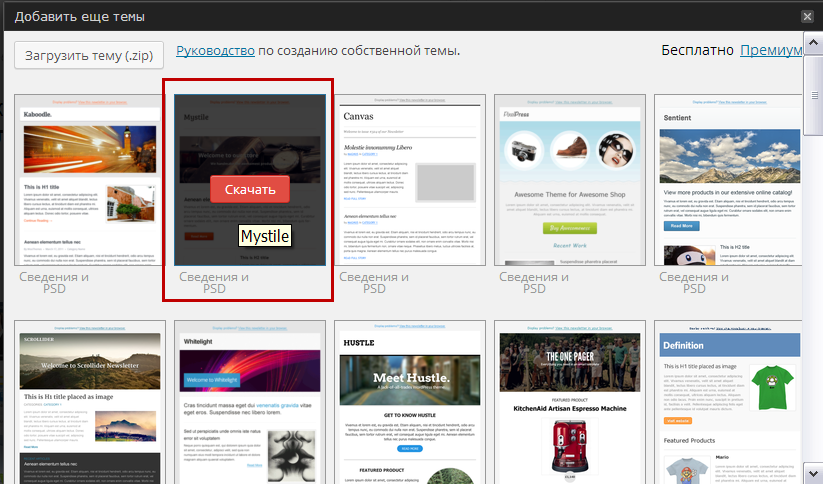Download the Mystile theme
The width and height of the screenshot is (823, 484).
pos(250,190)
